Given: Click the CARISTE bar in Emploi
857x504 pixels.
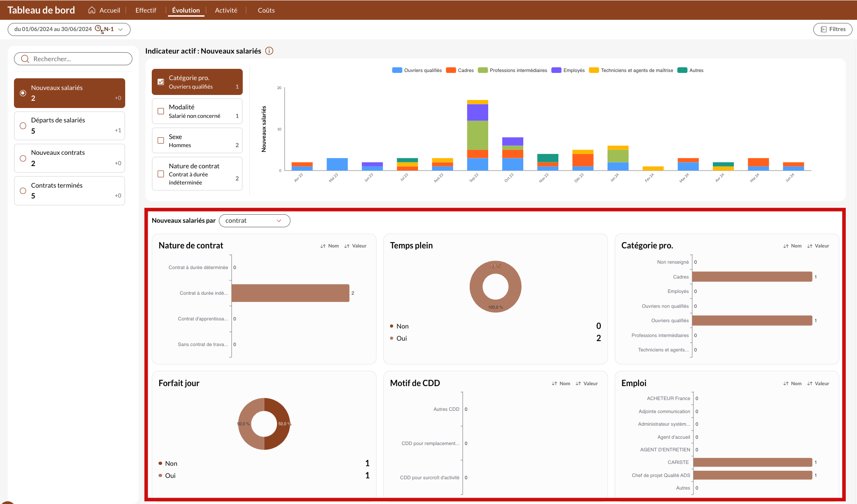Looking at the screenshot, I should pyautogui.click(x=753, y=462).
